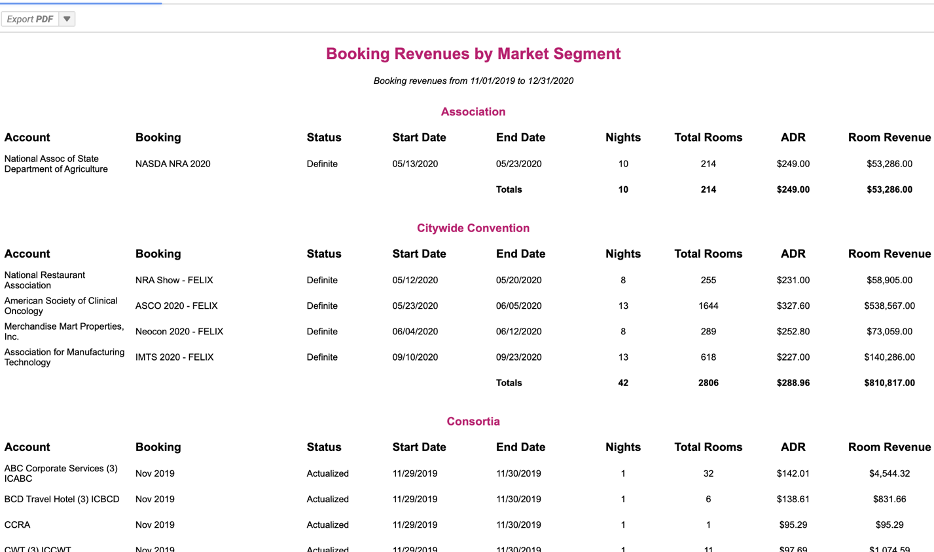Click the Export PDF button
Image resolution: width=934 pixels, height=552 pixels.
(x=30, y=19)
